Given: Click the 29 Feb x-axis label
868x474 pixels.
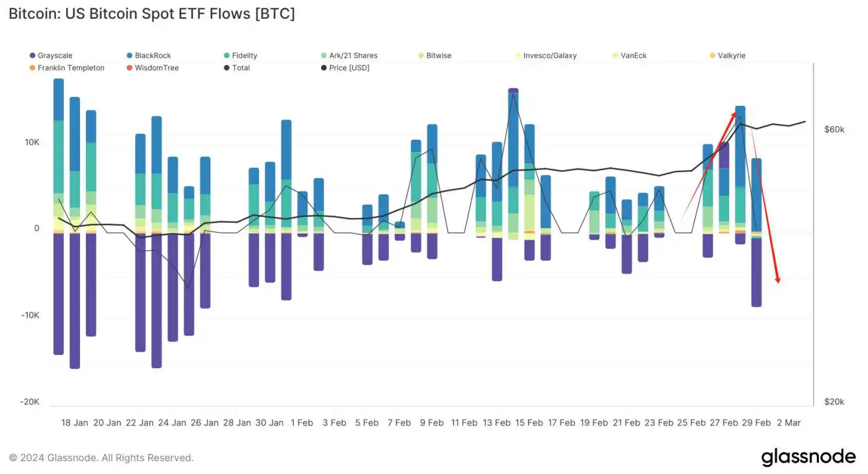Looking at the screenshot, I should click(755, 423).
